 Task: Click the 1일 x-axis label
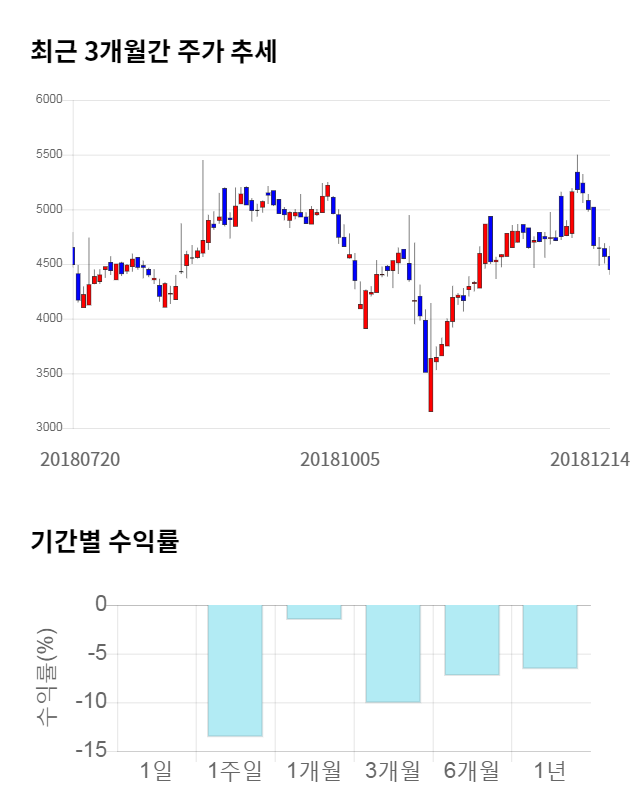click(x=157, y=771)
